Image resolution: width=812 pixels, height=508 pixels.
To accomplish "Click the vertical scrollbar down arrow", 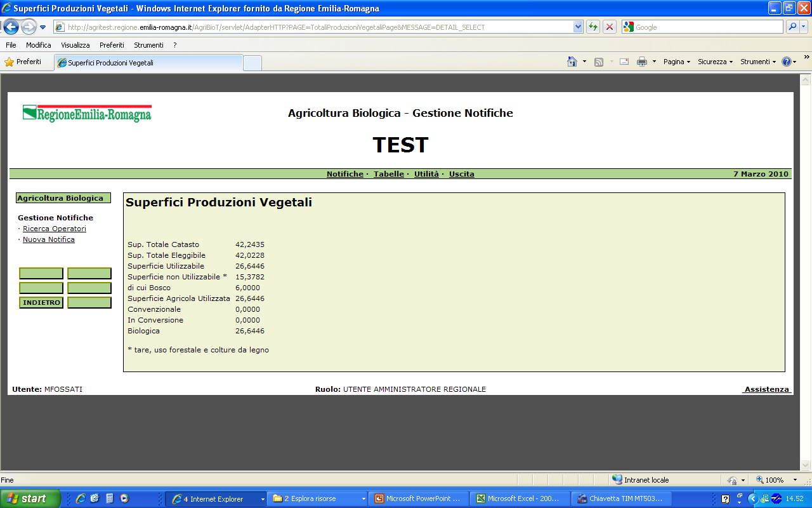I will 806,465.
